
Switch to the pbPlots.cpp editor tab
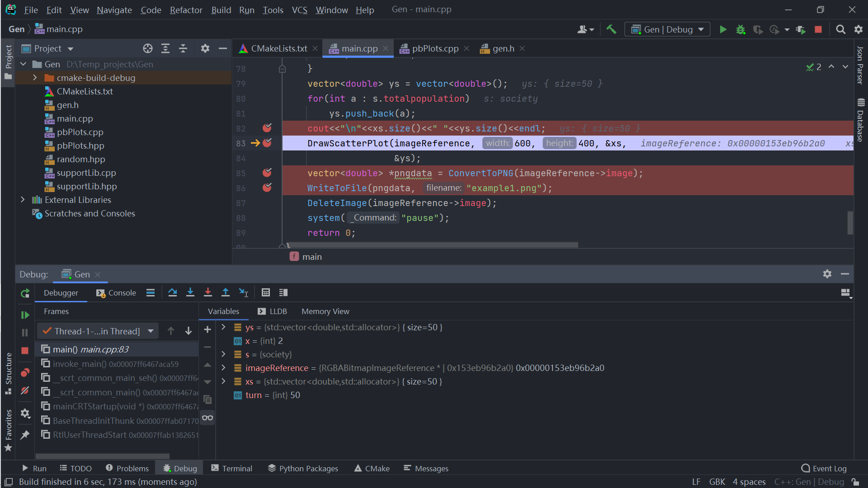tap(434, 48)
